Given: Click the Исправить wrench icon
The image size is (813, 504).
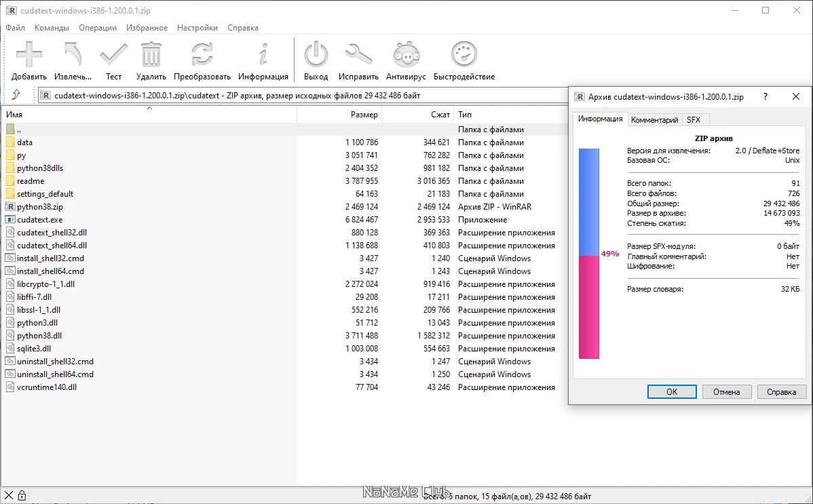Looking at the screenshot, I should (x=358, y=54).
